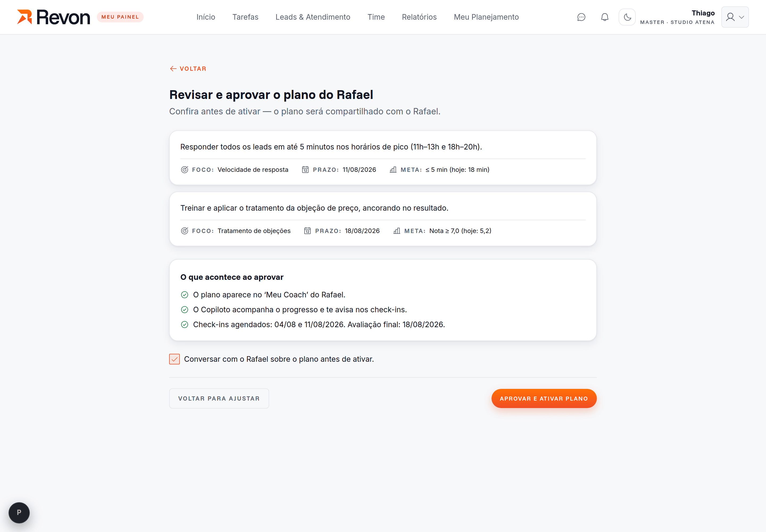Open the notifications bell

tap(605, 17)
